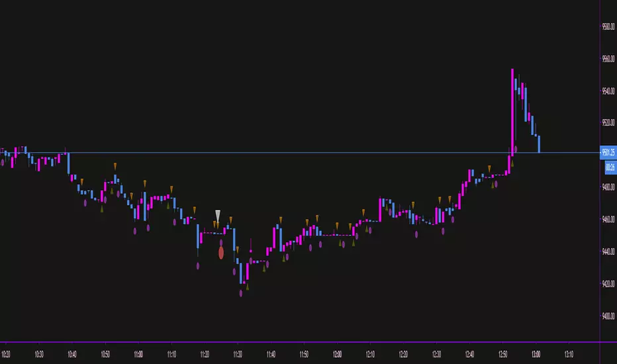
Task: Click the 11:20 time axis label
Action: coord(205,354)
